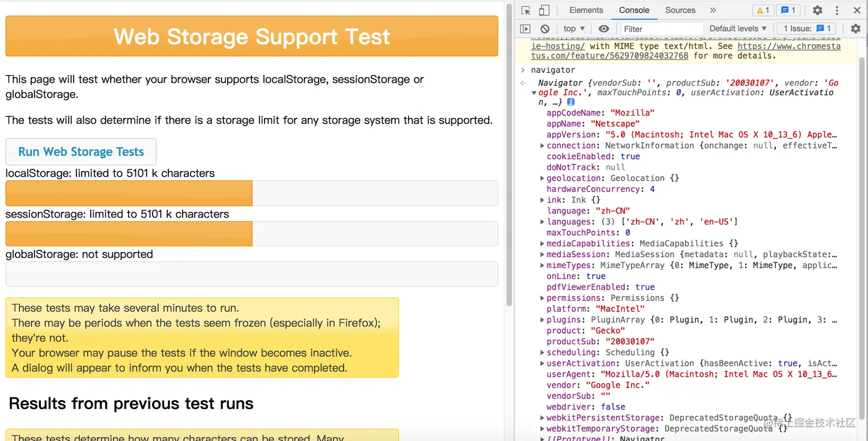Switch to the Sources tab
The image size is (868, 441).
[x=680, y=10]
